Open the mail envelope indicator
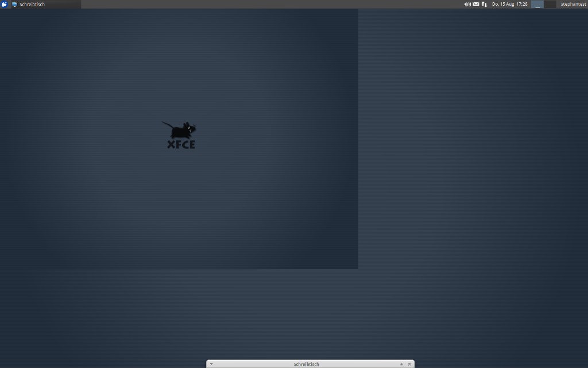Image resolution: width=588 pixels, height=368 pixels. (x=476, y=4)
